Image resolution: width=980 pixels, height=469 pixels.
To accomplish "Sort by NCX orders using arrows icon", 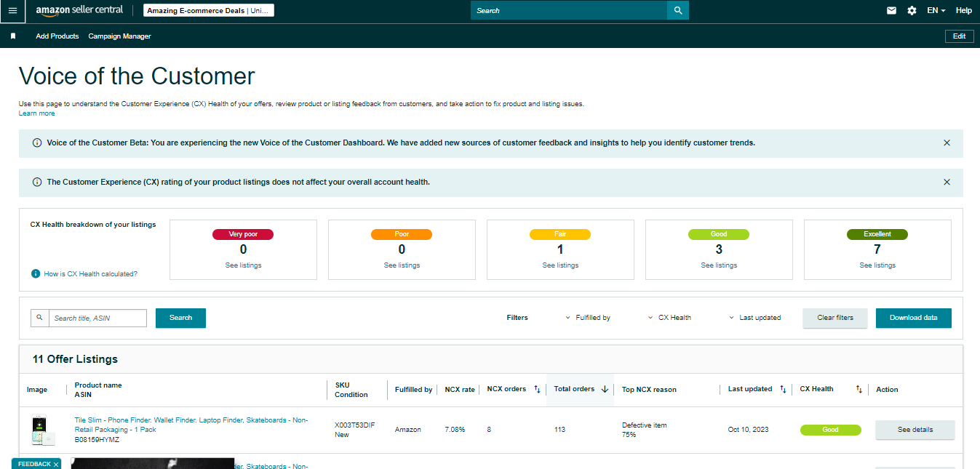I will (537, 390).
